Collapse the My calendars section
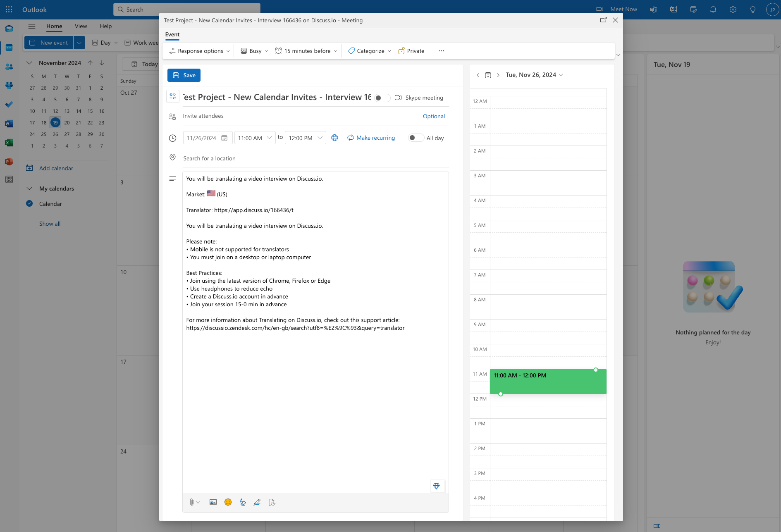The height and width of the screenshot is (532, 781). pos(29,188)
